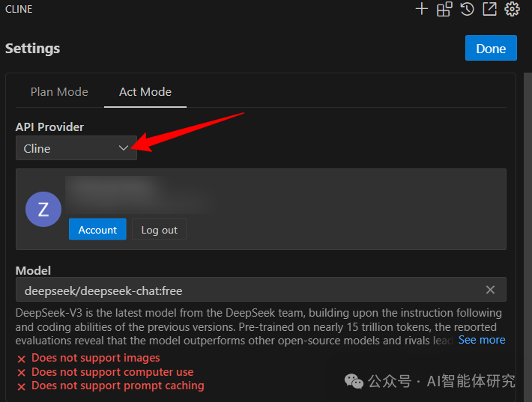532x402 pixels.
Task: Click the Log out button
Action: click(159, 230)
